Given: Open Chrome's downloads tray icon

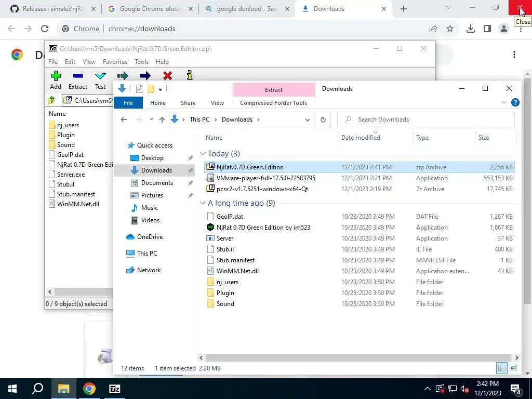Looking at the screenshot, I should pyautogui.click(x=471, y=29).
